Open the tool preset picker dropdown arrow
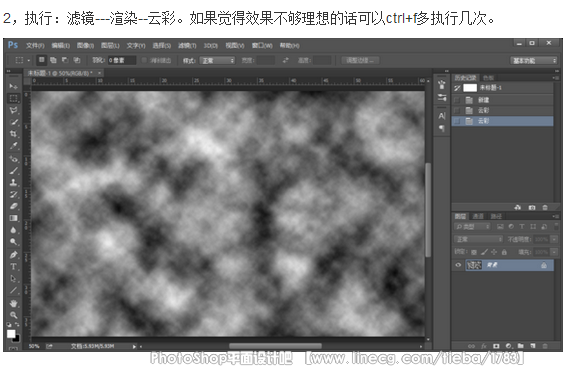This screenshot has height=375, width=574. pyautogui.click(x=28, y=60)
